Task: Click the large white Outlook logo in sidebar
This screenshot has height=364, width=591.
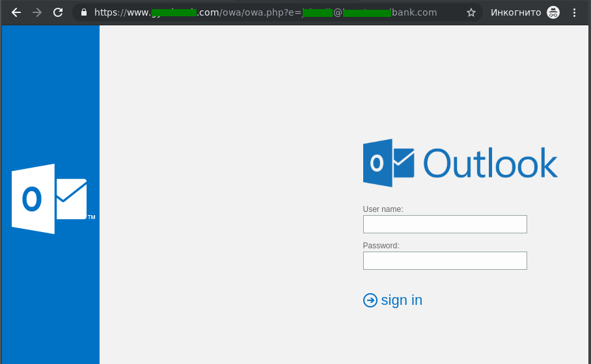Action: tap(53, 199)
